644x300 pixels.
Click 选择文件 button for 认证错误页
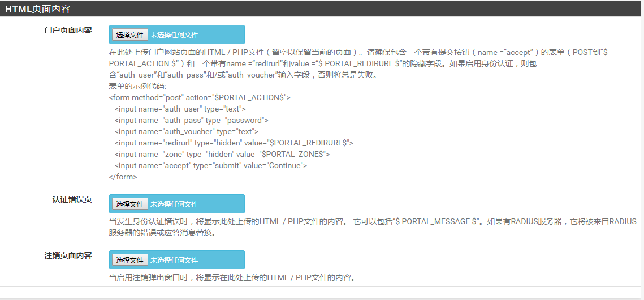129,204
